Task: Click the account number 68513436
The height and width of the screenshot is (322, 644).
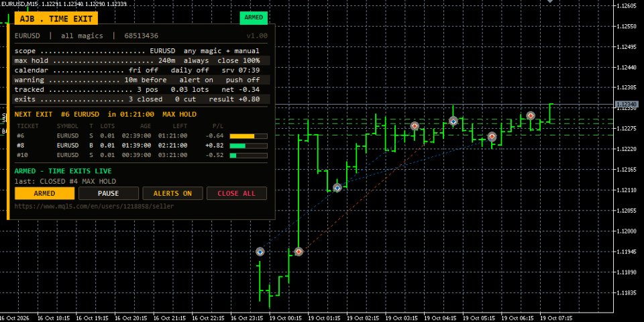Action: (142, 36)
